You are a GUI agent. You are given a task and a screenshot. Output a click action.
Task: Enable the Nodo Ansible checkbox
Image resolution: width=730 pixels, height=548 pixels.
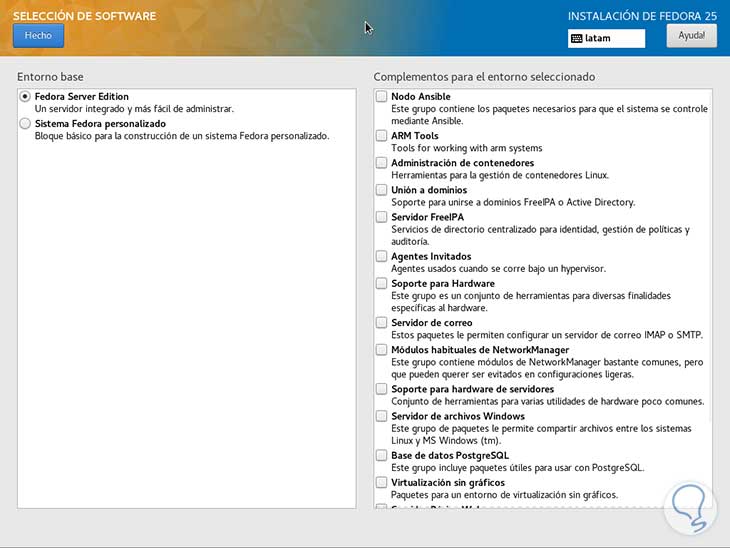click(x=381, y=96)
